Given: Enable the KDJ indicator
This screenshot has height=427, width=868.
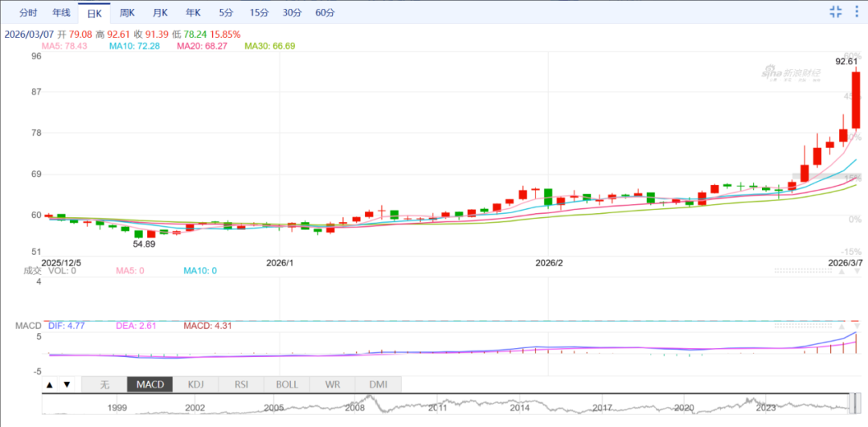Looking at the screenshot, I should 195,384.
